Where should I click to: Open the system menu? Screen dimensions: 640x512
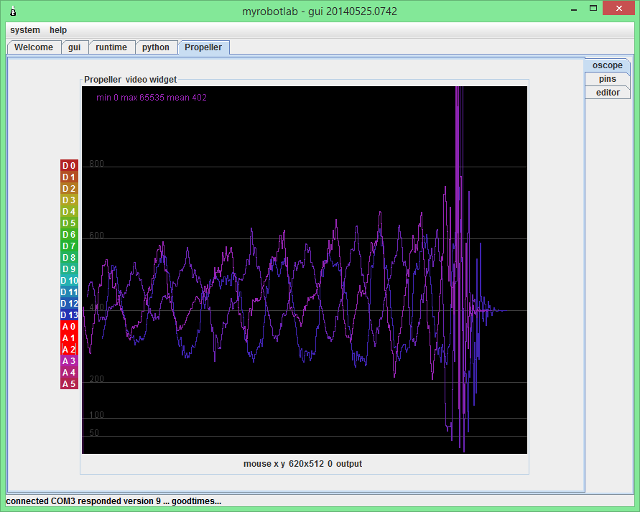coord(25,30)
